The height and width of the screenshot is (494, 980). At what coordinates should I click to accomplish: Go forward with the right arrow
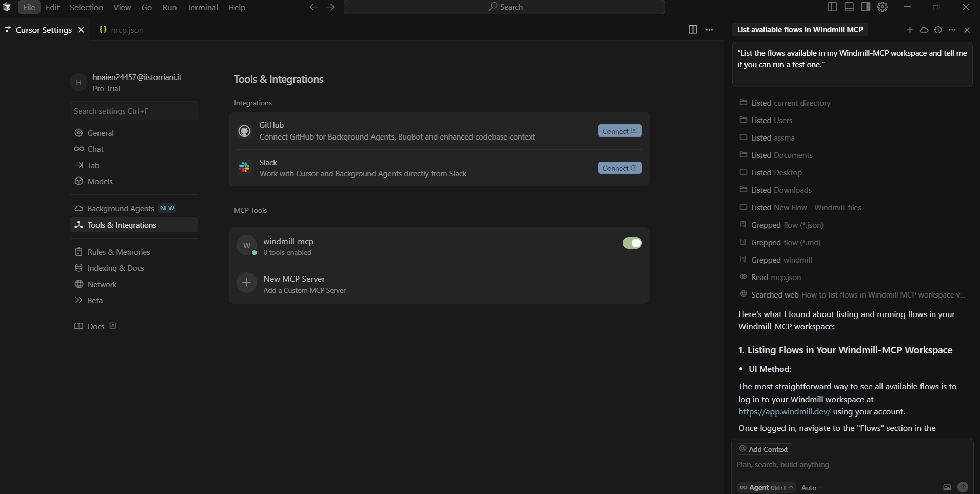point(330,7)
